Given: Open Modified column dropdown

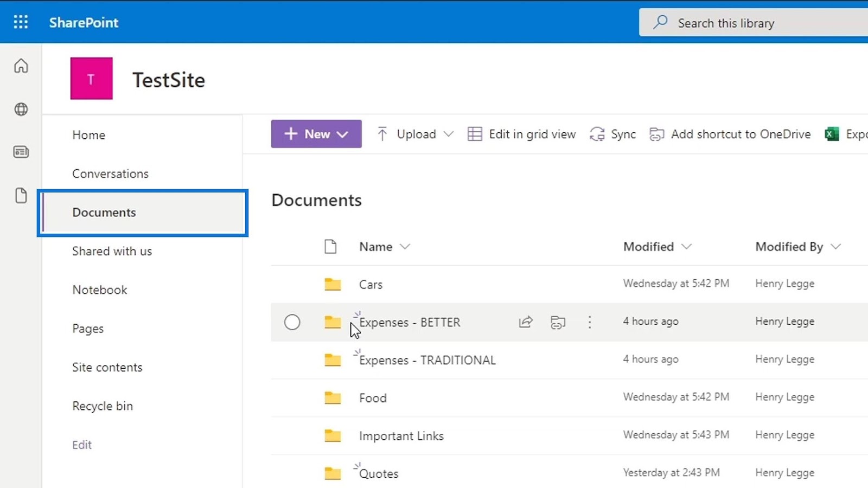Looking at the screenshot, I should 658,247.
